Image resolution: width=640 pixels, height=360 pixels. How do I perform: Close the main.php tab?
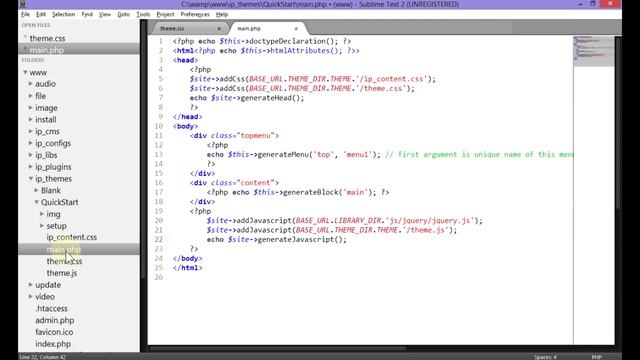[x=296, y=29]
